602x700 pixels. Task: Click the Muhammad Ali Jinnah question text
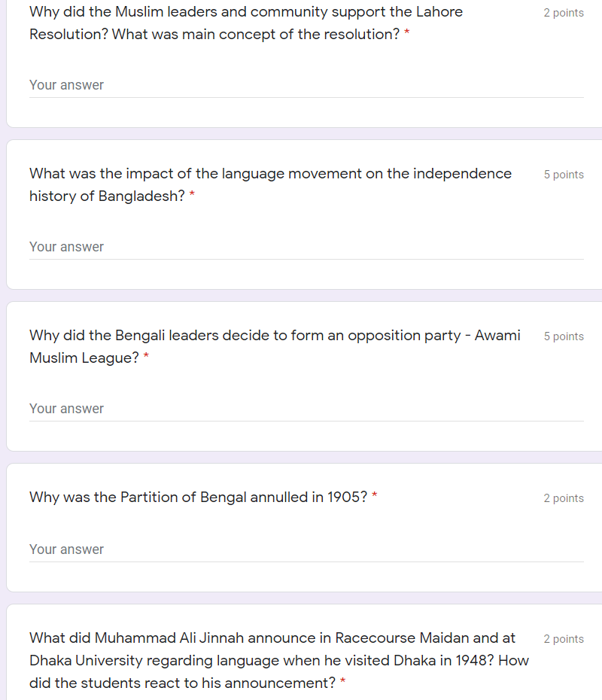pyautogui.click(x=278, y=660)
